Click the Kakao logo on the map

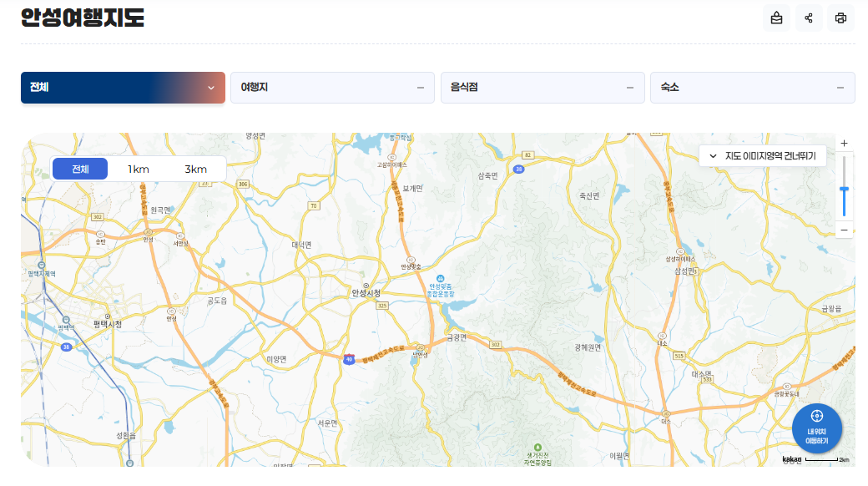point(791,459)
